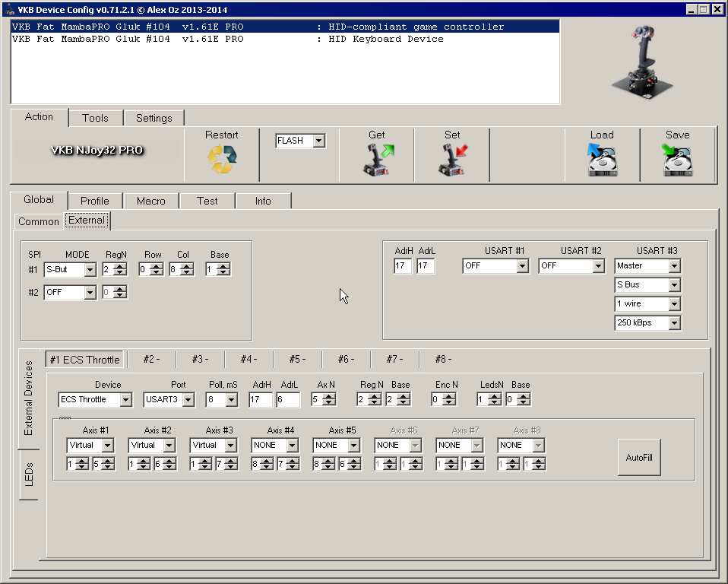The image size is (728, 584).
Task: Open the Poll, mS dropdown
Action: tap(232, 399)
